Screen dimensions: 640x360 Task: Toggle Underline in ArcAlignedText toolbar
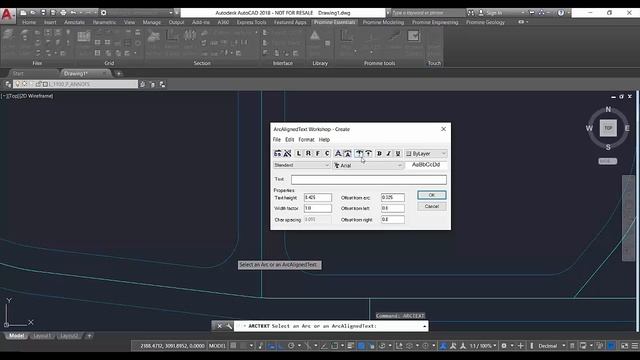point(398,153)
